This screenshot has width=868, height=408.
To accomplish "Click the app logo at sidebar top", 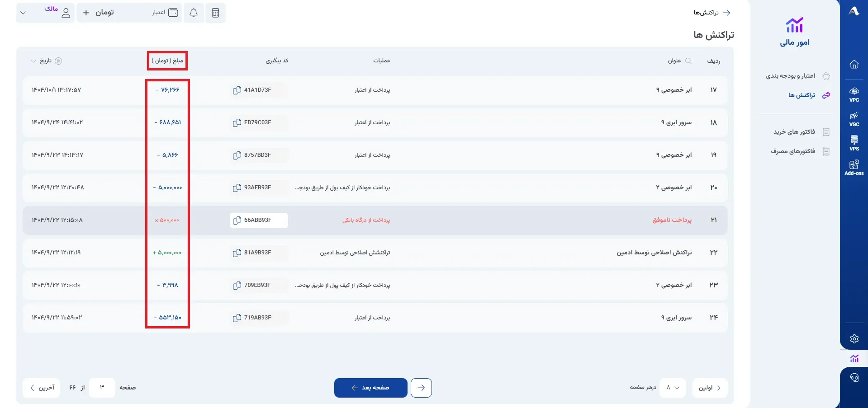I will pyautogui.click(x=854, y=11).
